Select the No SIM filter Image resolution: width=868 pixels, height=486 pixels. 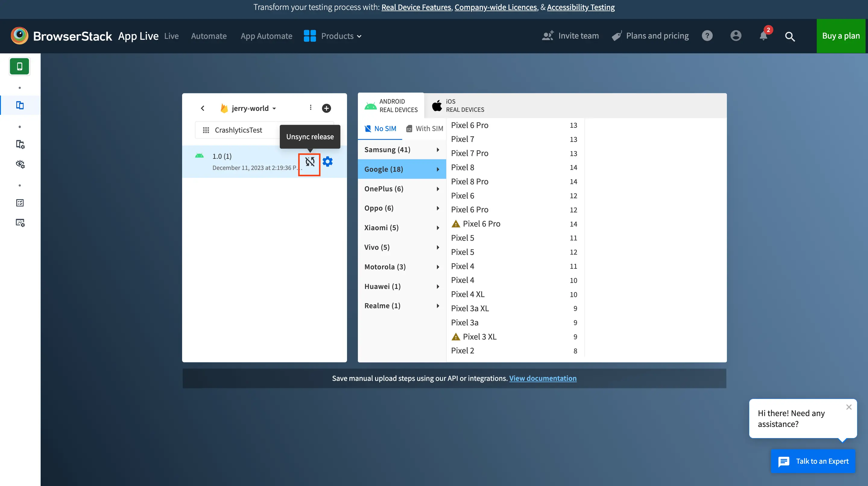[x=380, y=129]
